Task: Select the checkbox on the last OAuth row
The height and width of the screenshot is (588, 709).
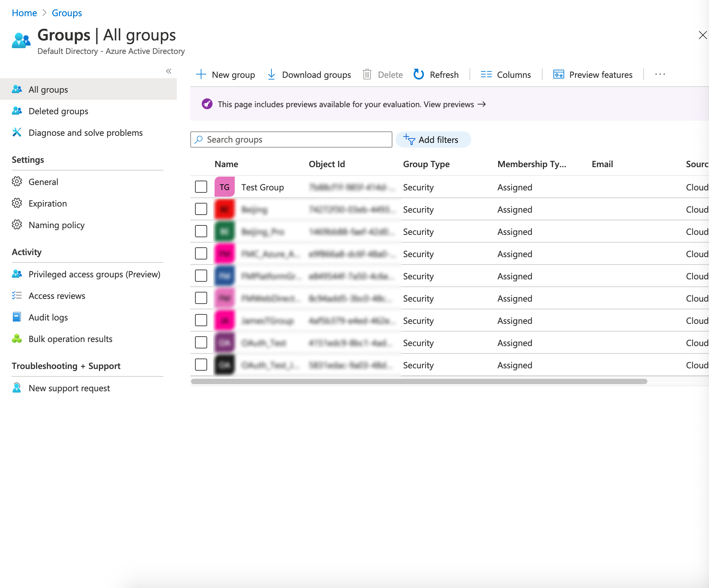Action: pyautogui.click(x=201, y=365)
